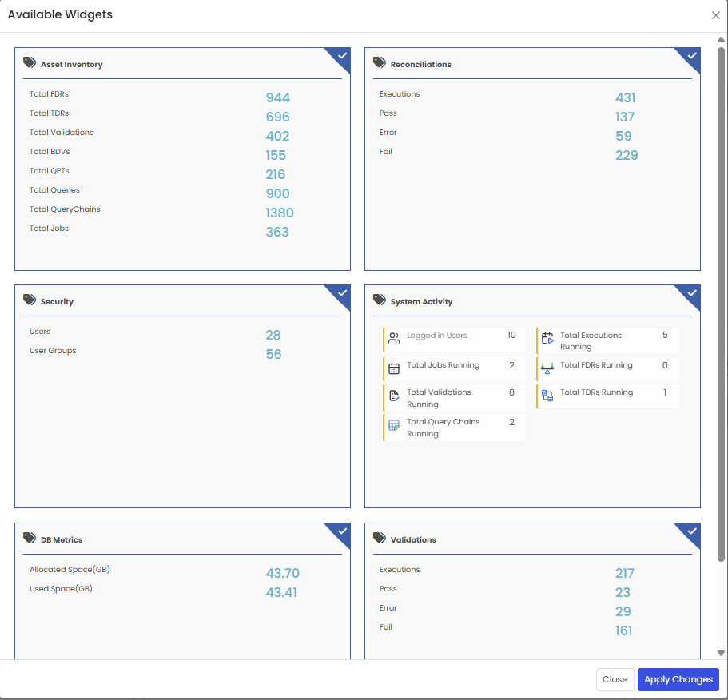728x700 pixels.
Task: Apply Changes to the widgets
Action: pyautogui.click(x=678, y=679)
